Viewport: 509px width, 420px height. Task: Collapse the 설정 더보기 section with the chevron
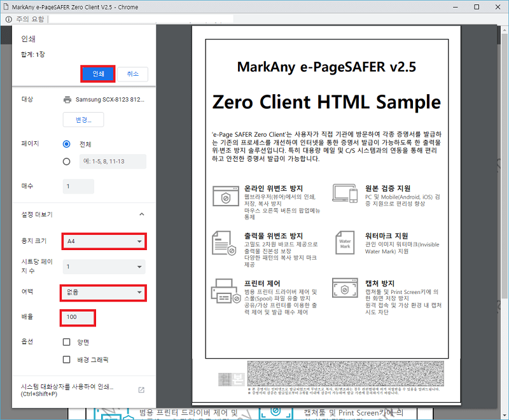[143, 214]
